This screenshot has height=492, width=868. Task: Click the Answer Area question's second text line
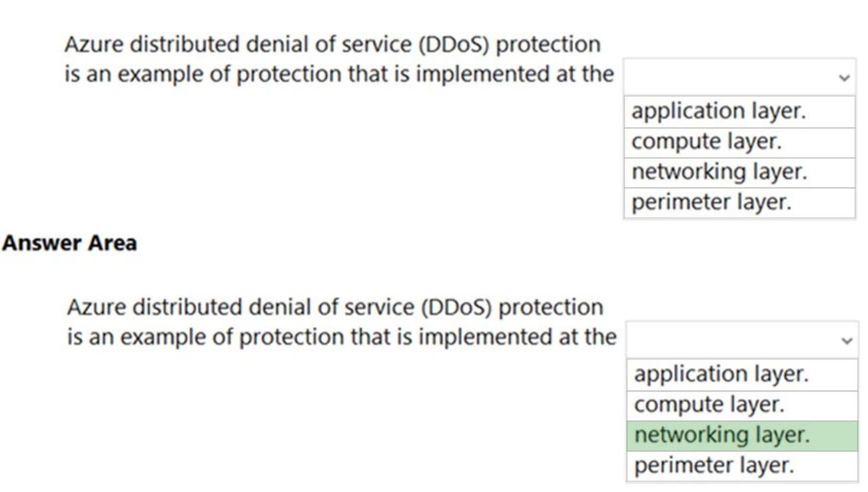(341, 337)
